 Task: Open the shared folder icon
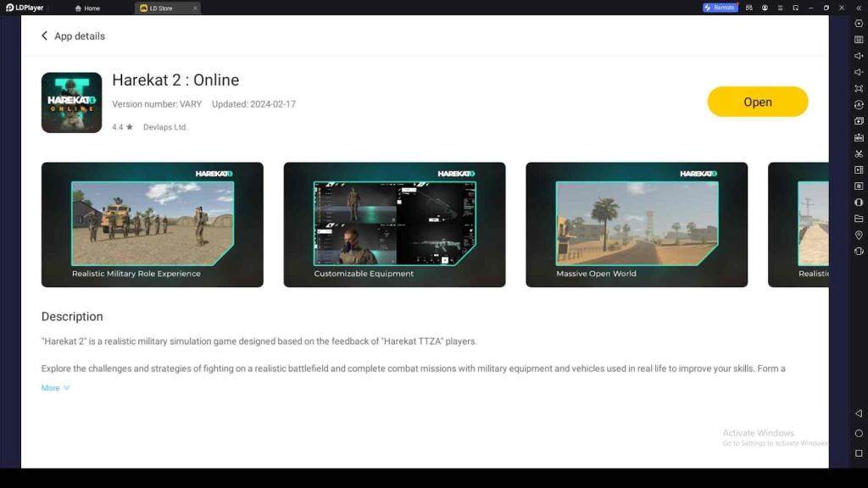pos(859,219)
